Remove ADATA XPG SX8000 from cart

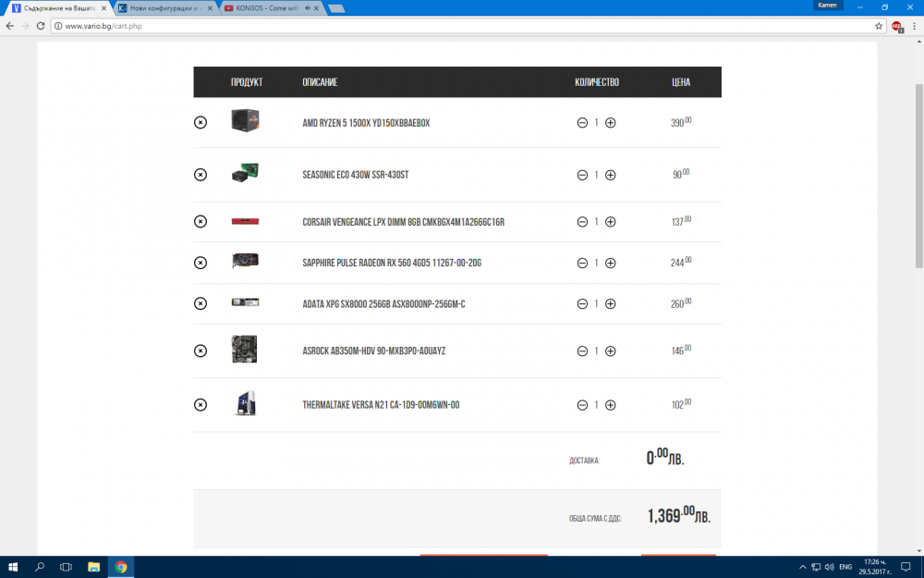[201, 303]
